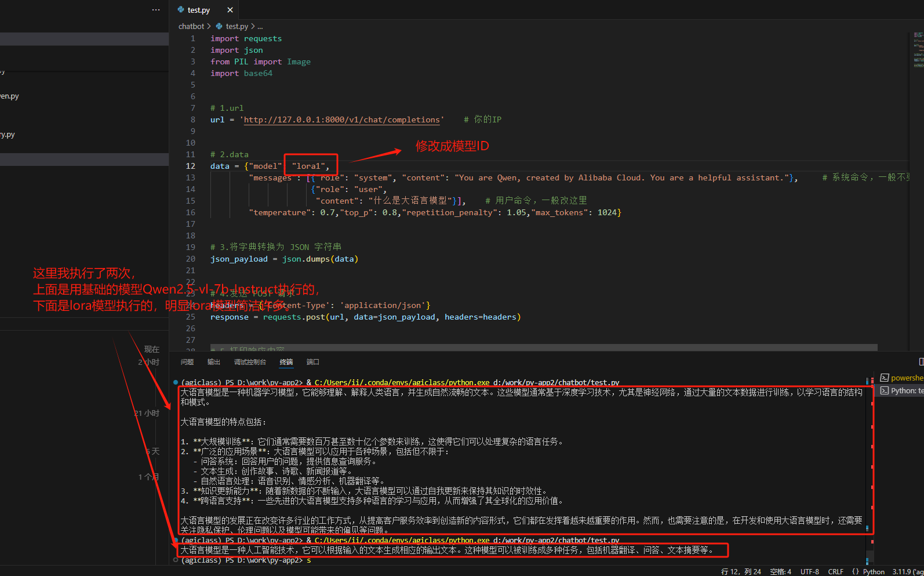Click the 5 天 timeline entry
Image resolution: width=924 pixels, height=576 pixels.
152,451
